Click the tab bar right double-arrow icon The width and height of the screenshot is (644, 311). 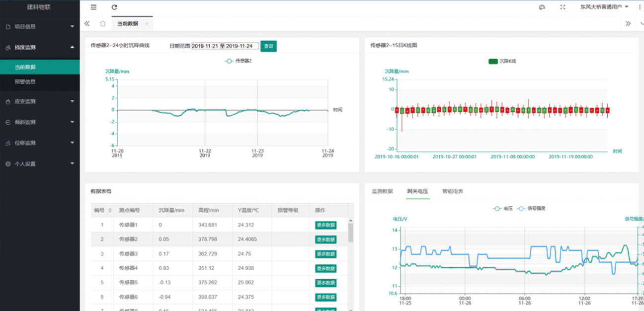point(628,23)
